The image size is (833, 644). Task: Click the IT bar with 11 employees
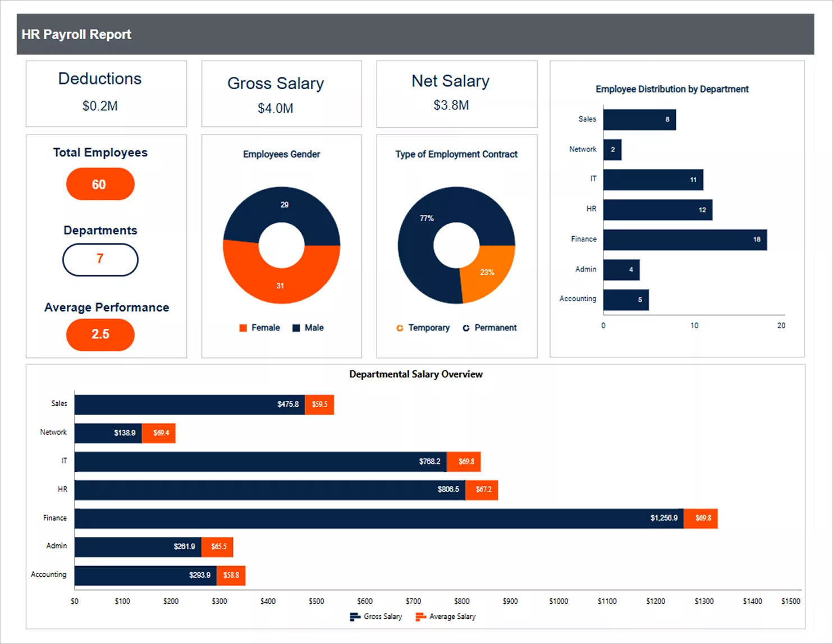[653, 180]
